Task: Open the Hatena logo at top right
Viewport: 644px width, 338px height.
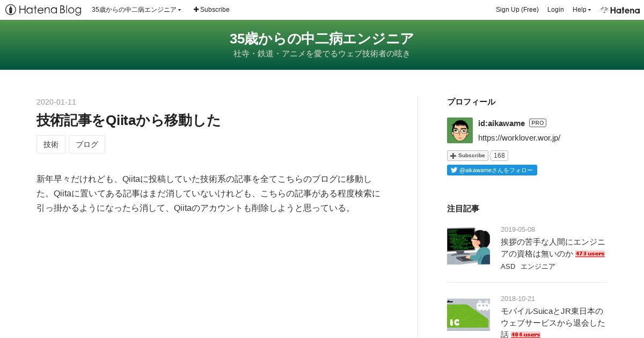Action: coord(620,10)
